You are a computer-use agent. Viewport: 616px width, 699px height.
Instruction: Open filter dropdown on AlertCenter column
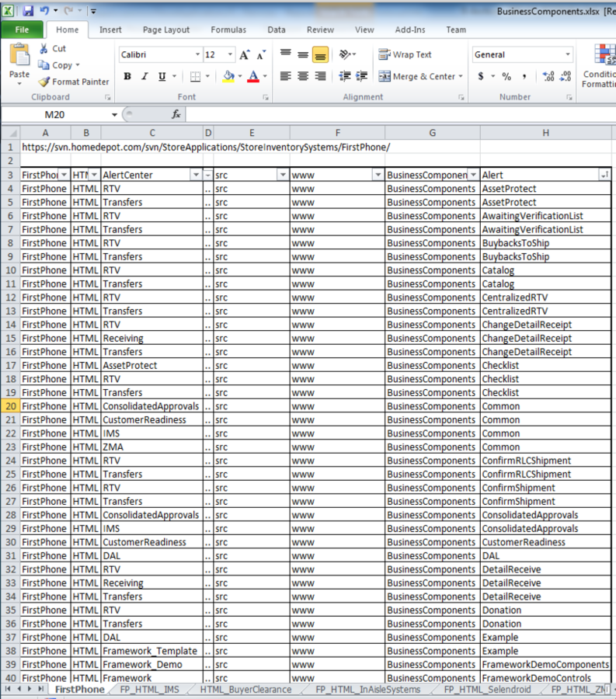pyautogui.click(x=196, y=175)
